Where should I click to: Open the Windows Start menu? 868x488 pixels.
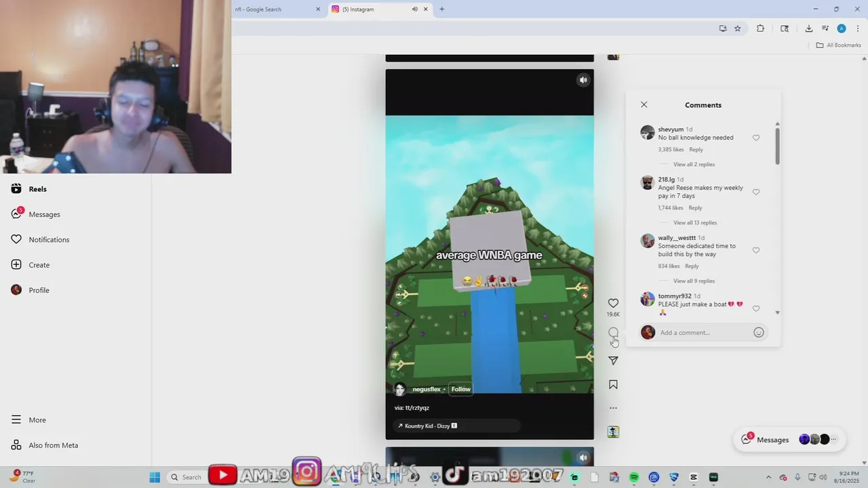[155, 477]
